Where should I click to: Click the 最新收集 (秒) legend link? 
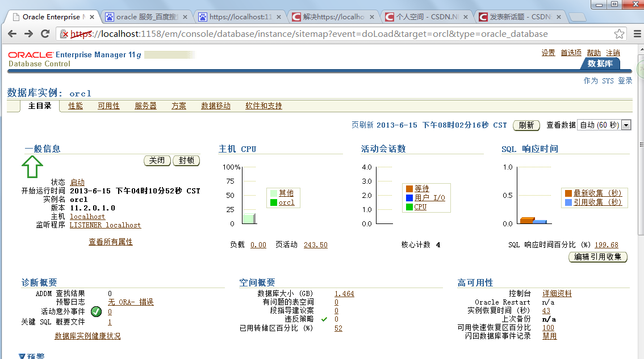(597, 193)
